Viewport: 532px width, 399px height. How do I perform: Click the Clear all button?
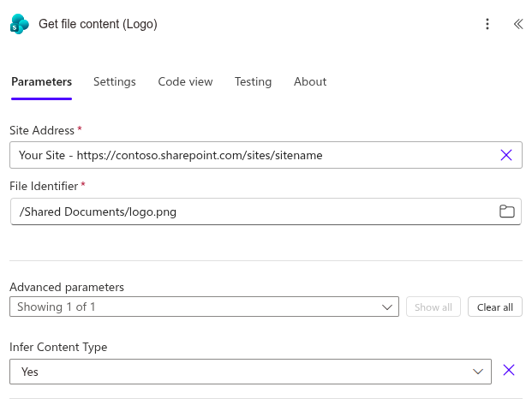pos(495,307)
